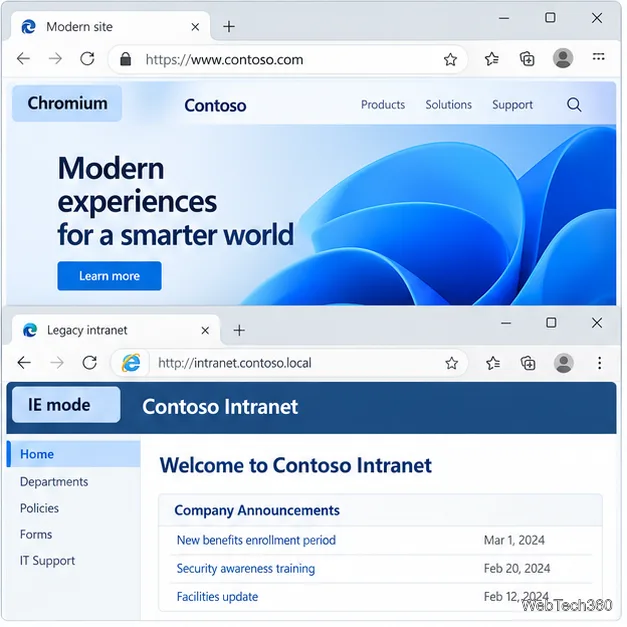627x627 pixels.
Task: Open the Support menu item
Action: click(512, 105)
